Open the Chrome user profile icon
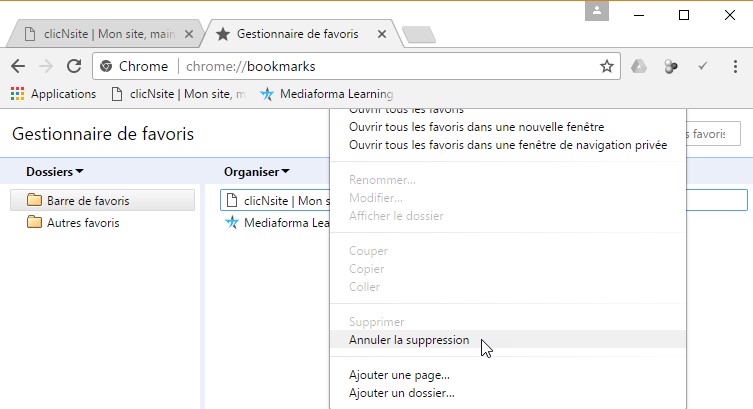Viewport: 753px width, 409px height. pos(597,11)
